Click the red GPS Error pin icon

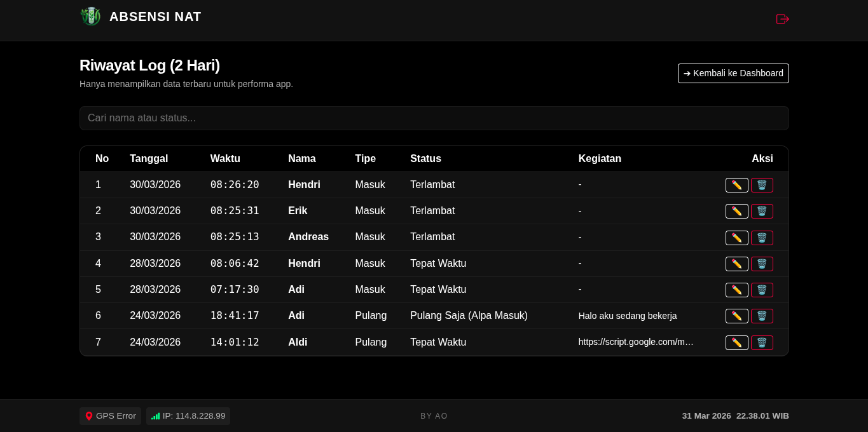[89, 416]
